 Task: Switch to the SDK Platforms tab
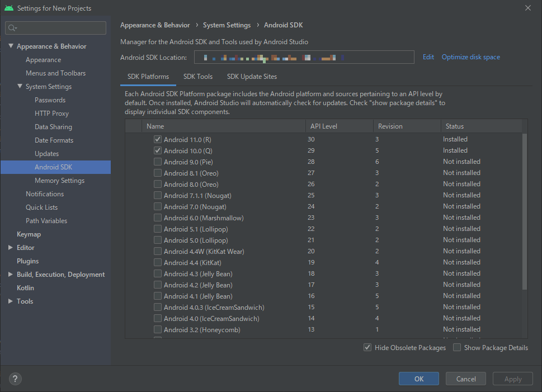click(x=148, y=77)
